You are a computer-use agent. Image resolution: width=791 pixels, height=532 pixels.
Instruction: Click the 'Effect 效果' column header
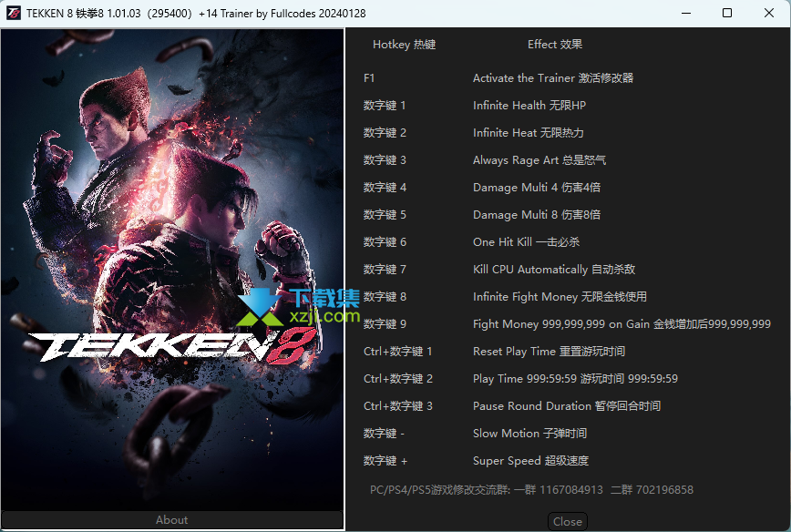555,45
